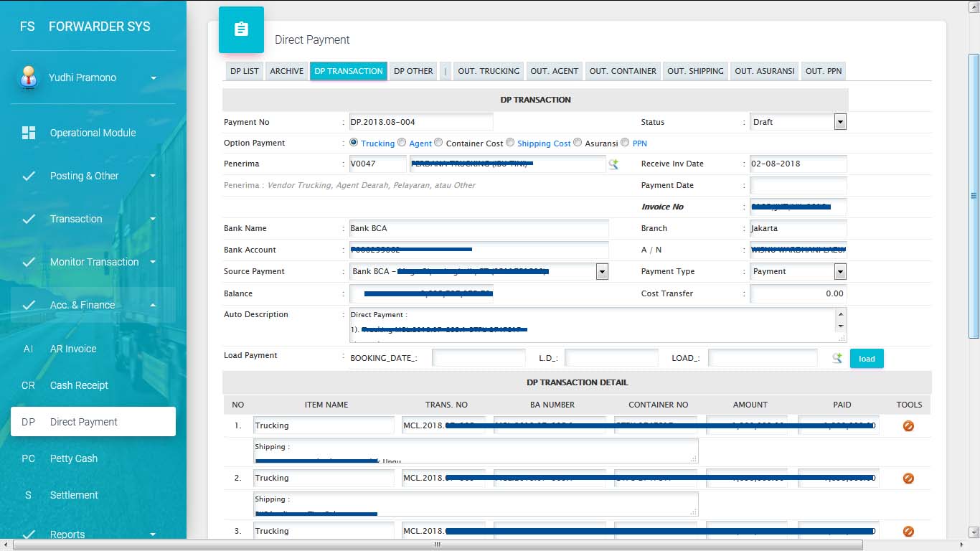Go to Petty Cash in the sidebar

click(73, 458)
